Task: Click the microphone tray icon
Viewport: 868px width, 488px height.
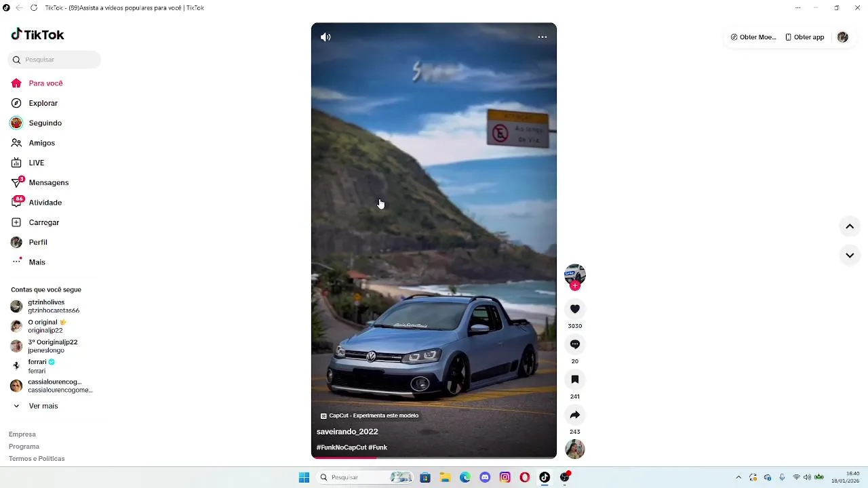Action: coord(782,478)
